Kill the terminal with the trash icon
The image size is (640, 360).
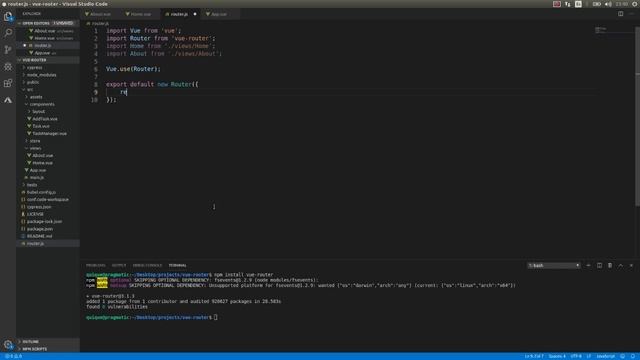coord(610,265)
